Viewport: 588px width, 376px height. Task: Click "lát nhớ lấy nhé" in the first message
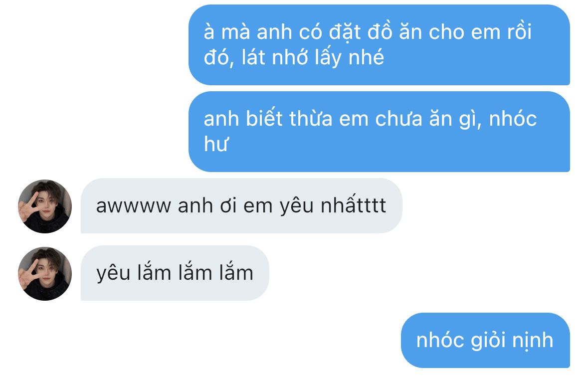pos(313,58)
